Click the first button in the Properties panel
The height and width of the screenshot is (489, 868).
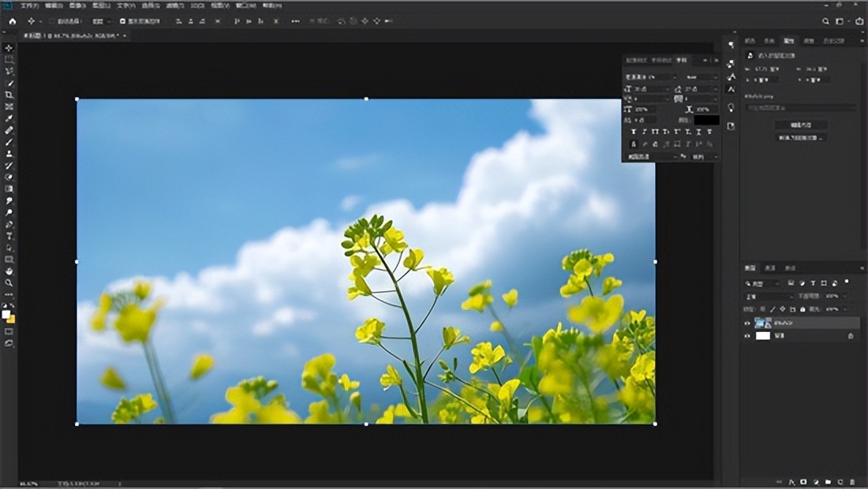[x=800, y=125]
